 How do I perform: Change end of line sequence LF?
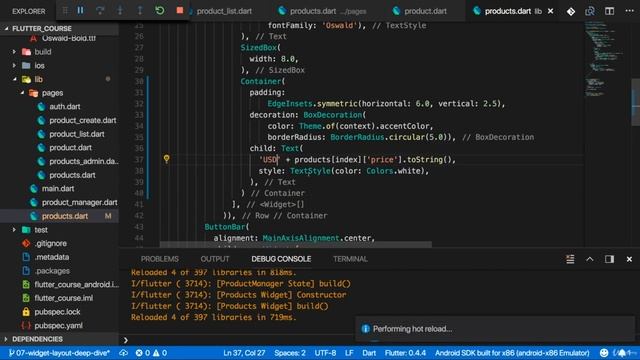(349, 353)
